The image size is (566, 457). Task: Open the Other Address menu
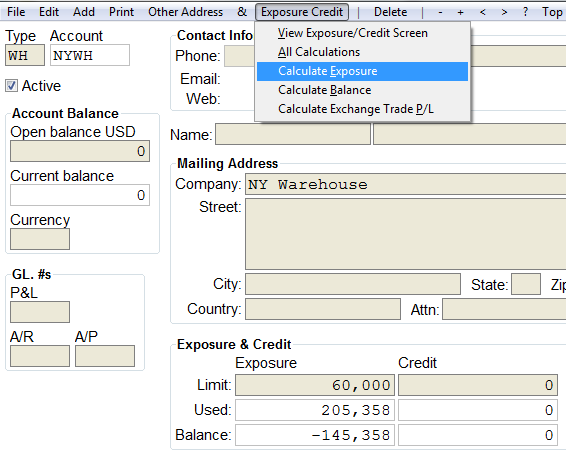click(x=186, y=12)
